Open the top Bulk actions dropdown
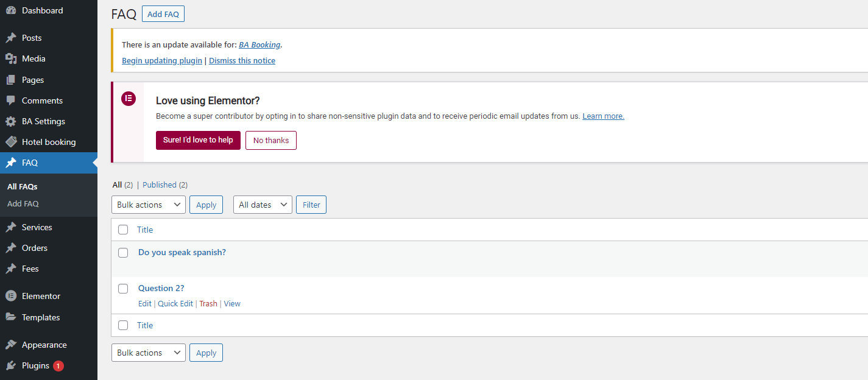Image resolution: width=868 pixels, height=380 pixels. coord(149,205)
